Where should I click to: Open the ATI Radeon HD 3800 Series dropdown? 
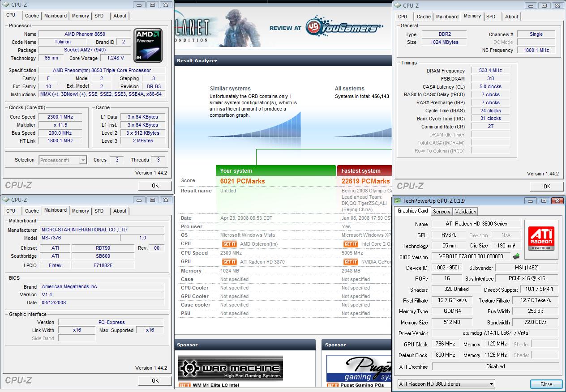(446, 384)
